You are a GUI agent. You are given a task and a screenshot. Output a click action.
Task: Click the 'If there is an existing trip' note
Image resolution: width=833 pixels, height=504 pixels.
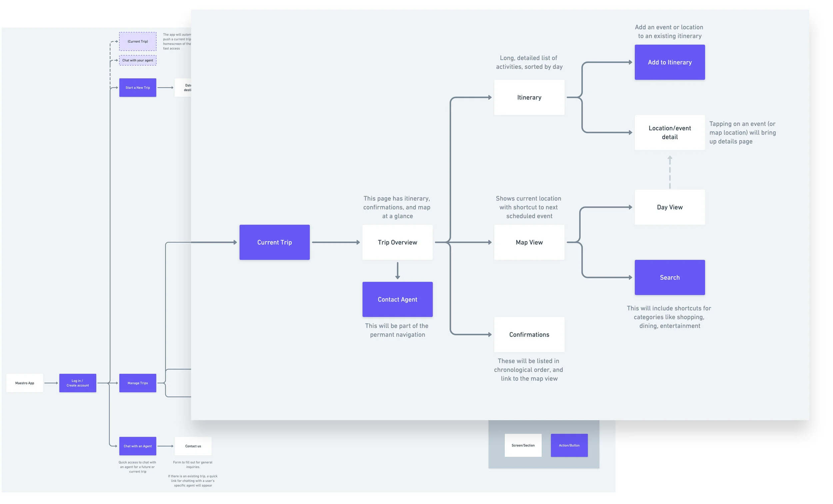click(193, 481)
